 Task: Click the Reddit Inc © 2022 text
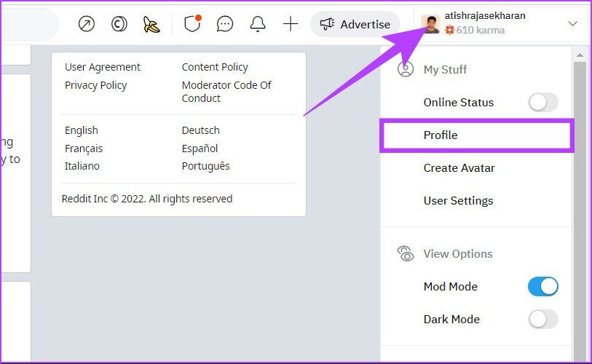[x=147, y=199]
